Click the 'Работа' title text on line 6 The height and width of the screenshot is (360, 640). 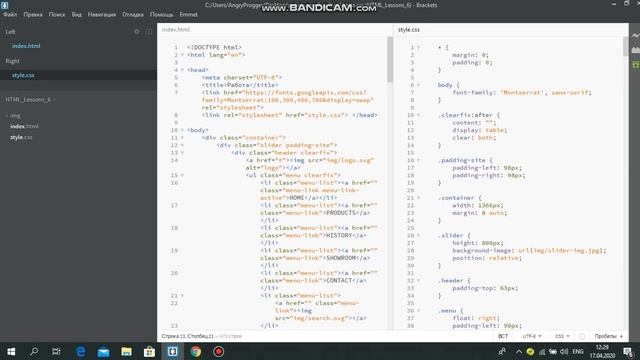coord(238,85)
